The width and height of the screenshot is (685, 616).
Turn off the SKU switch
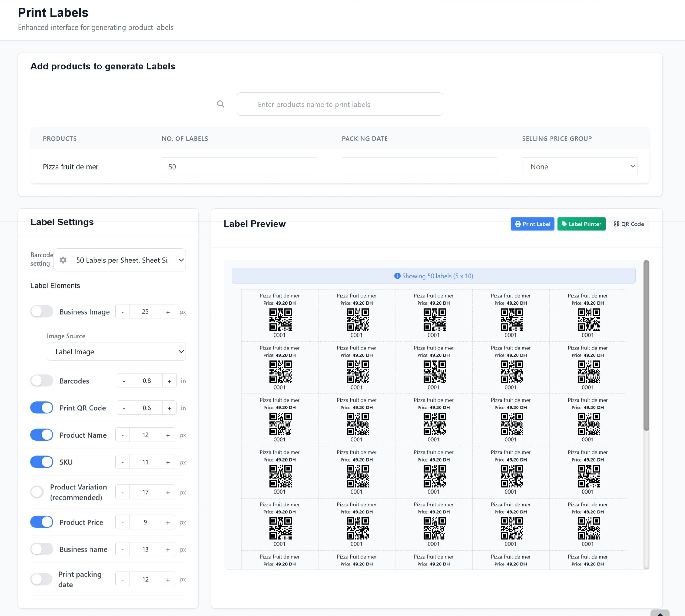42,462
